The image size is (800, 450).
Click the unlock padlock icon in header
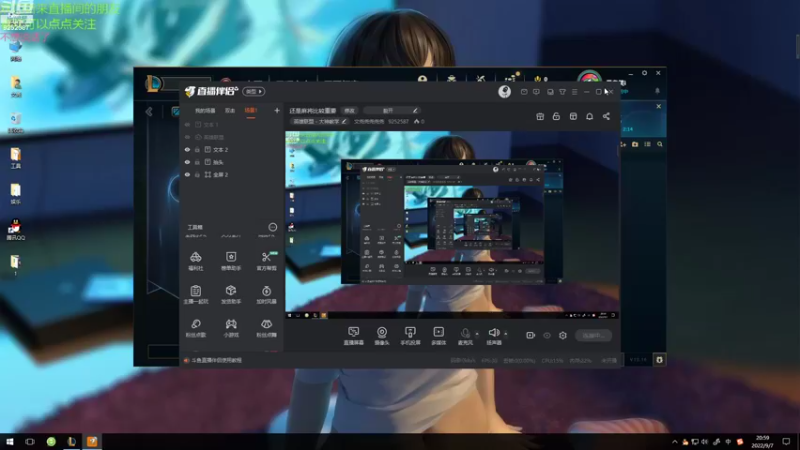556,116
